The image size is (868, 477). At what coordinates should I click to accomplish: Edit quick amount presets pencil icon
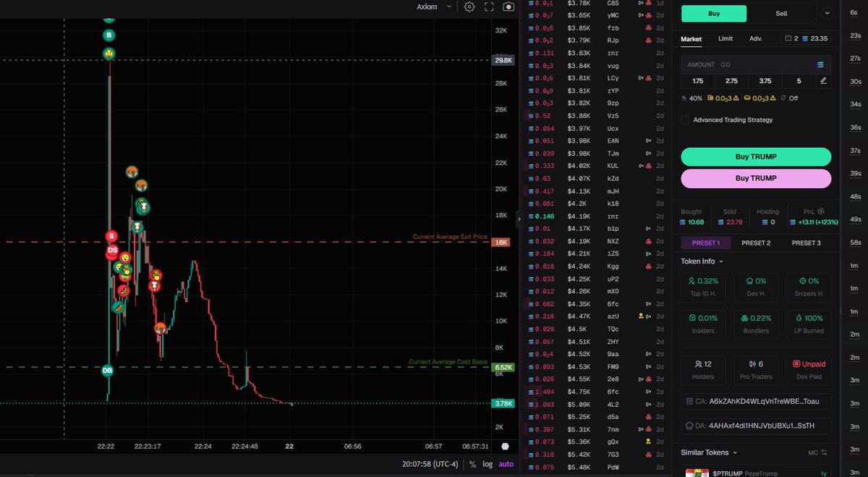(823, 81)
